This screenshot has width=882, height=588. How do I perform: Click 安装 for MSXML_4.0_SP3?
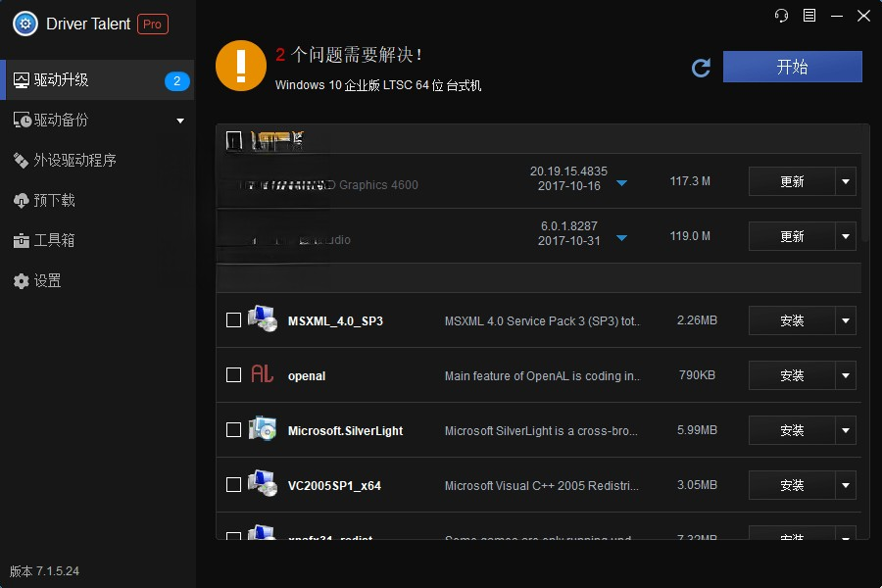point(792,320)
